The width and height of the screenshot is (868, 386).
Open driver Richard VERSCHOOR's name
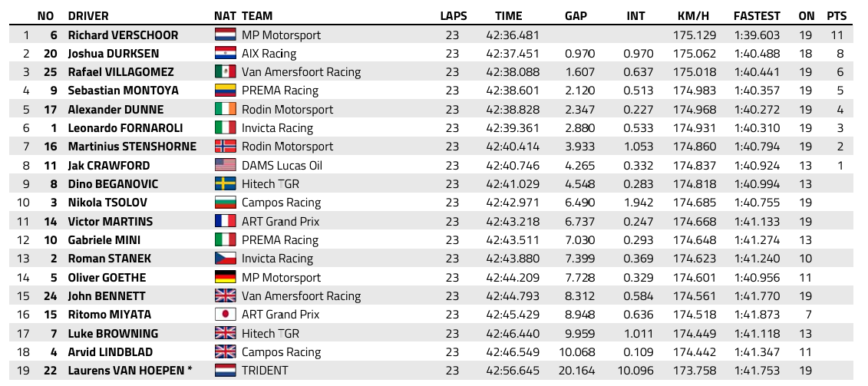123,35
